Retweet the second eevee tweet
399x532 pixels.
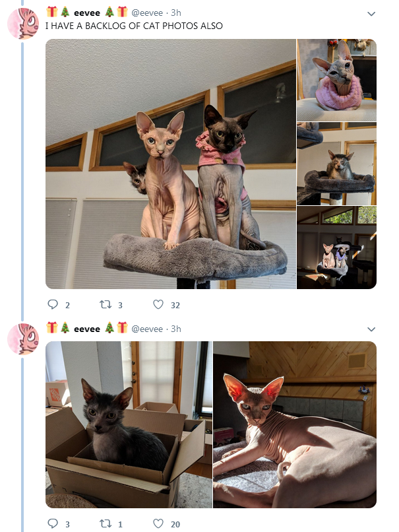tap(106, 523)
